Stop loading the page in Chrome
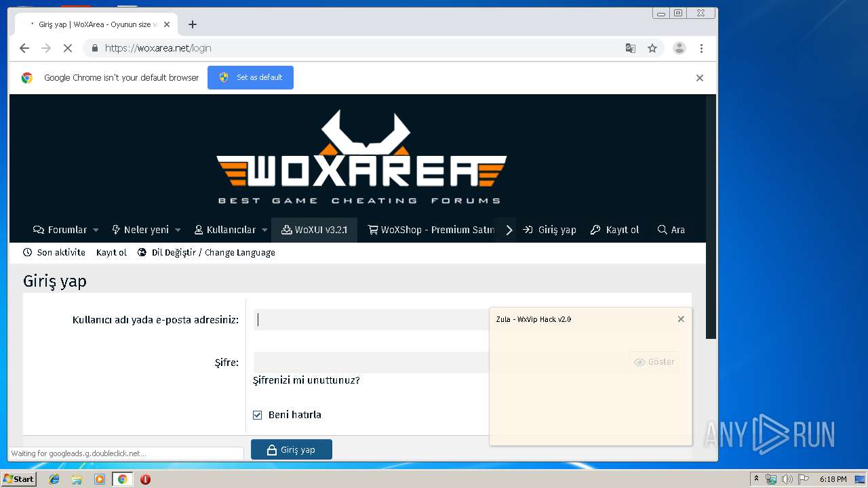This screenshot has height=488, width=868. pyautogui.click(x=68, y=48)
